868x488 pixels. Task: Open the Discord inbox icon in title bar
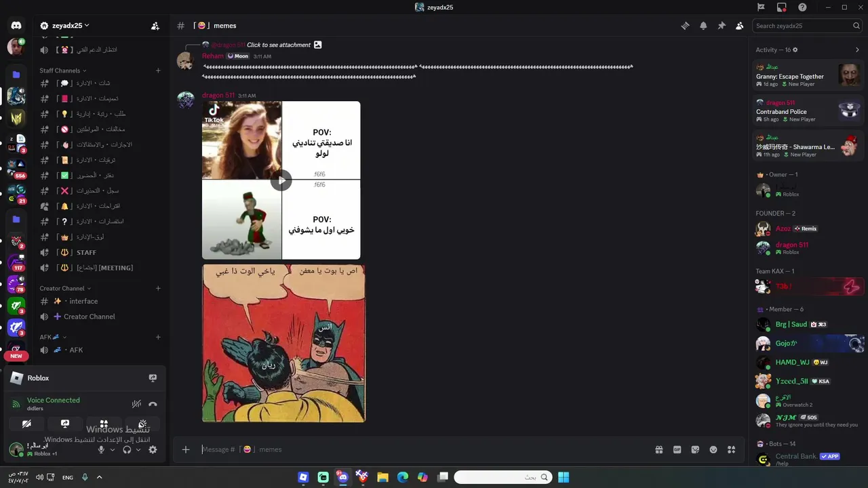pyautogui.click(x=782, y=7)
